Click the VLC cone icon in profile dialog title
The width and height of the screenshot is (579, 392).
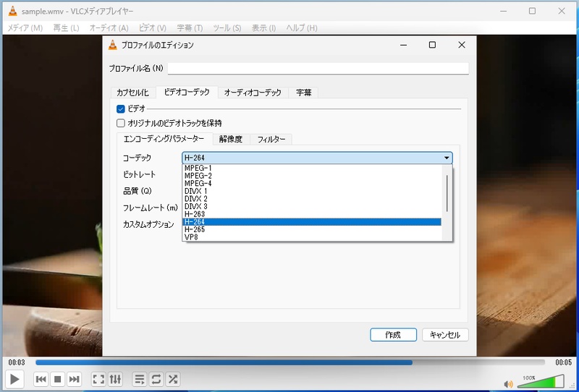pos(113,45)
